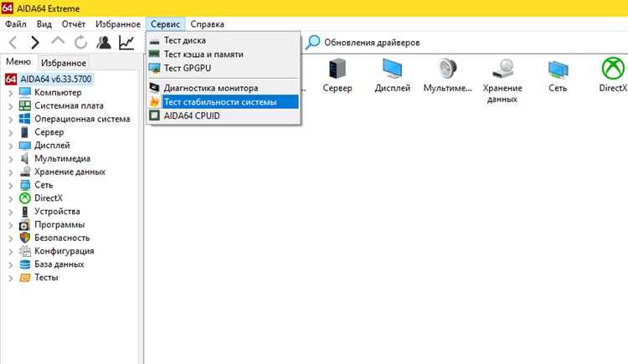The height and width of the screenshot is (364, 628).
Task: Close the open Сервис menu
Action: (x=166, y=24)
